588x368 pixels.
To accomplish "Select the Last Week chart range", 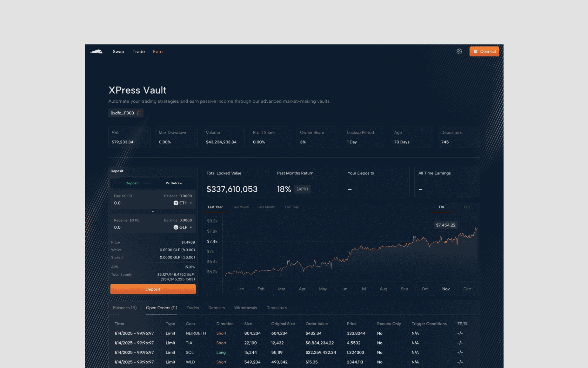I will [x=241, y=207].
